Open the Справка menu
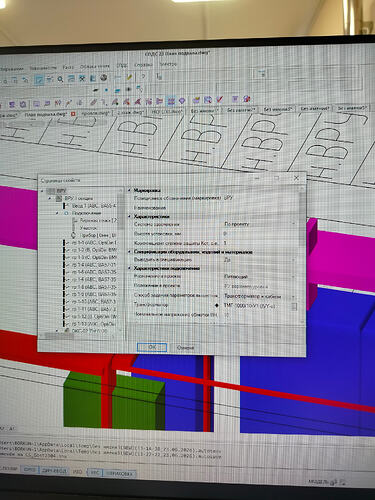375x500 pixels. tap(143, 65)
